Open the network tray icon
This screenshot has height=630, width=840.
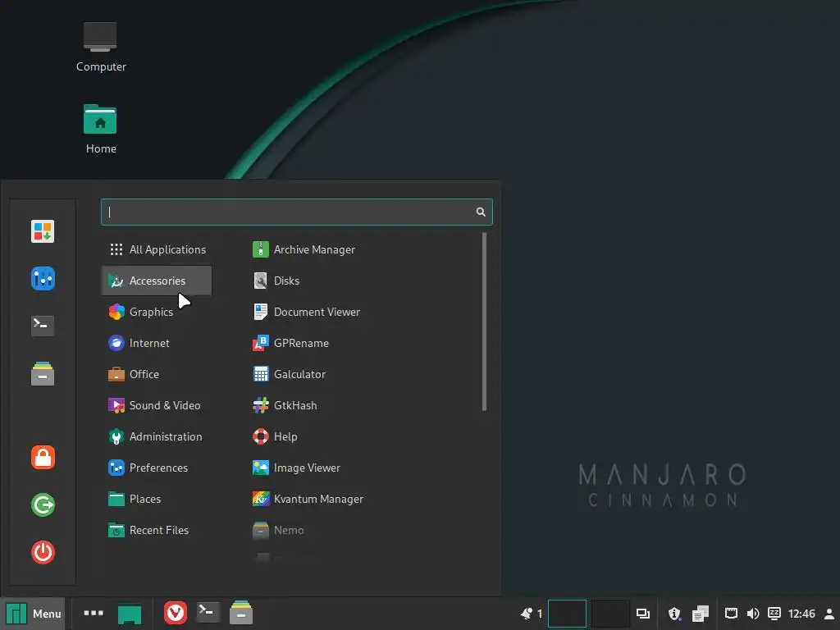point(731,614)
